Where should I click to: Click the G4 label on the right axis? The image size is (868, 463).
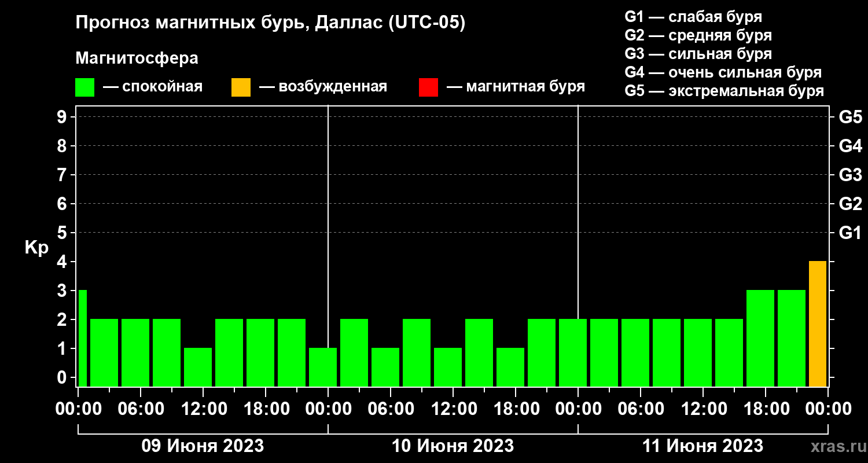pyautogui.click(x=850, y=146)
